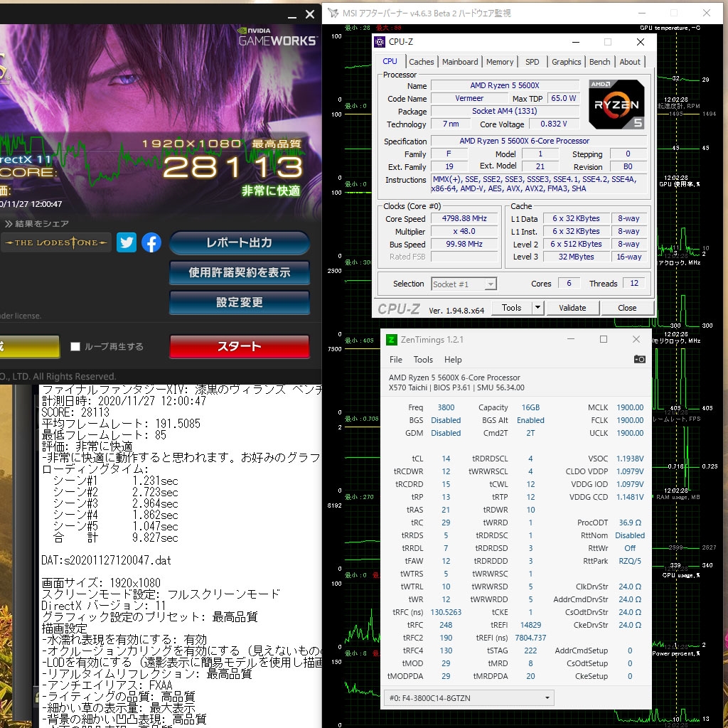Image resolution: width=728 pixels, height=728 pixels.
Task: Click the 設定変更 settings change button
Action: pos(239,303)
